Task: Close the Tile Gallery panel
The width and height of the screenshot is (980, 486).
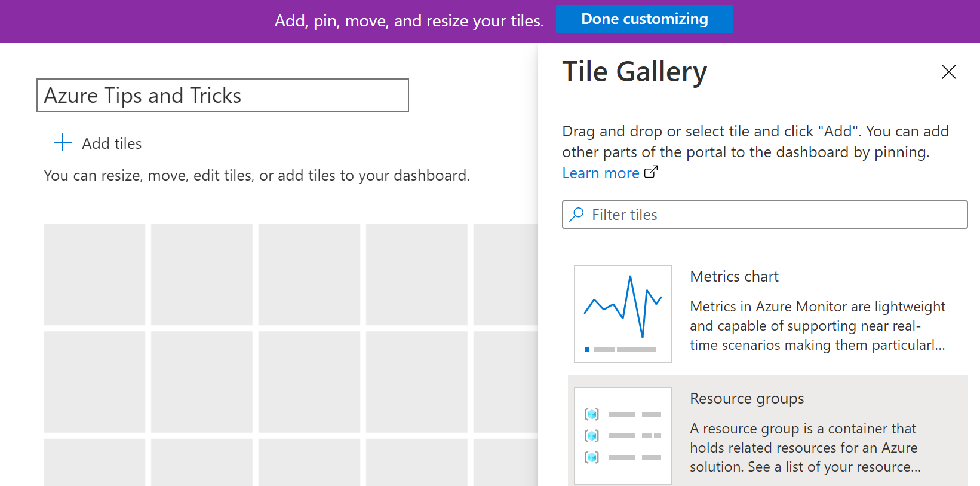Action: pos(948,72)
